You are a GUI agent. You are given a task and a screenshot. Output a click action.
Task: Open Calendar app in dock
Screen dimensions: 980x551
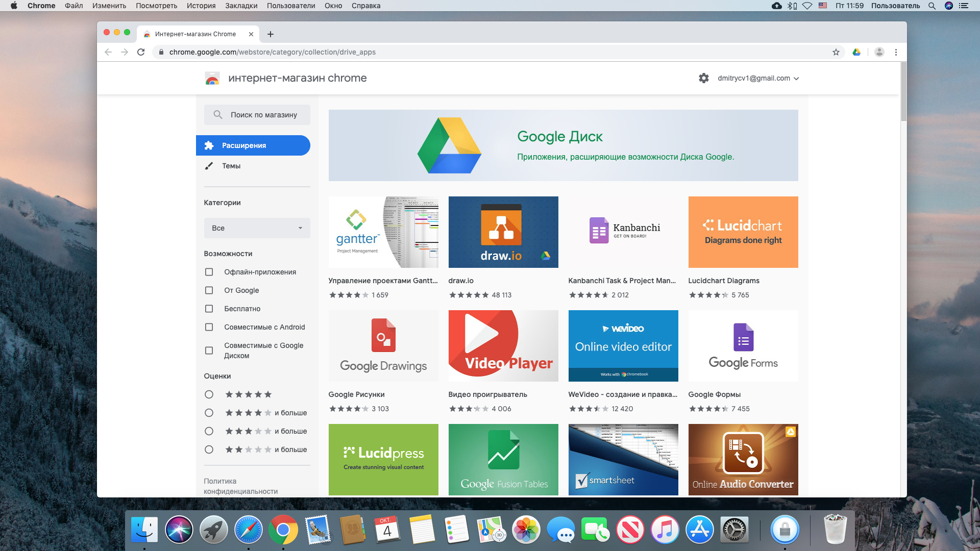point(387,530)
